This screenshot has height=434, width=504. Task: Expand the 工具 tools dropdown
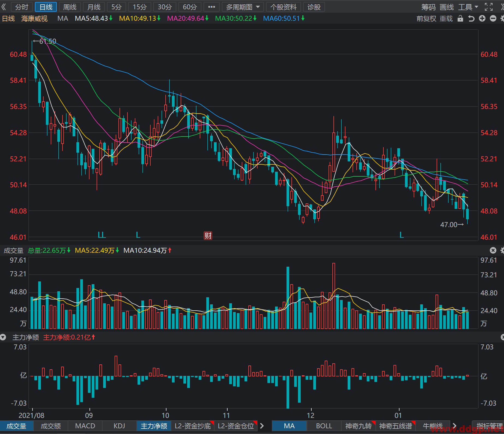coord(468,7)
